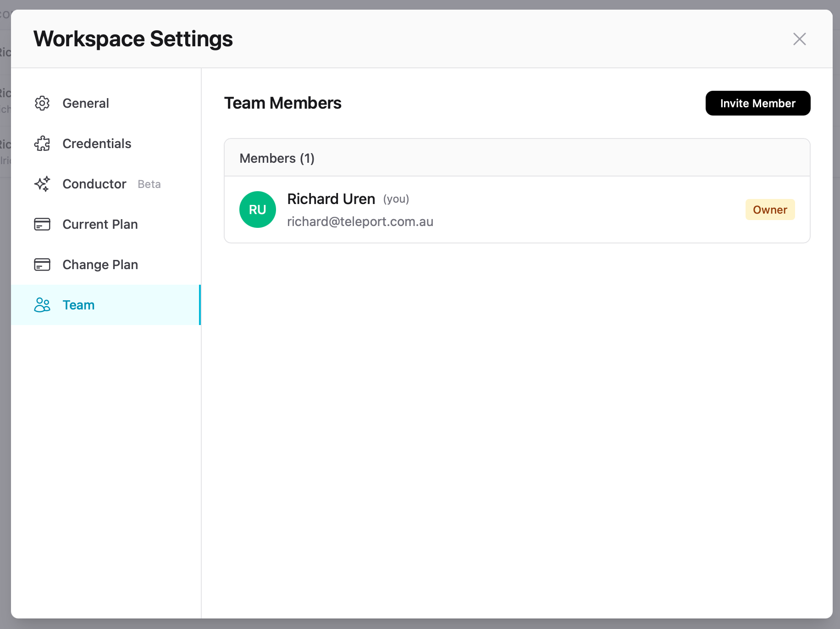The height and width of the screenshot is (629, 840).
Task: Click the RU avatar circle
Action: click(x=257, y=210)
